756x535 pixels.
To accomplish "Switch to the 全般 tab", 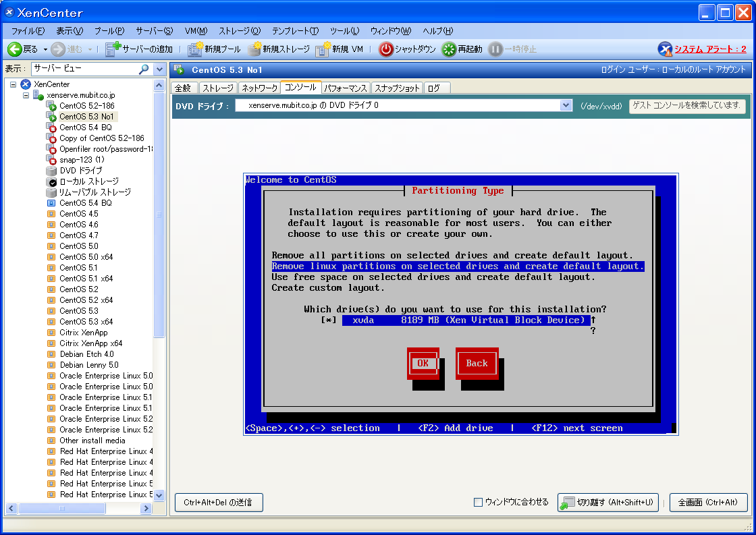I will coord(183,88).
